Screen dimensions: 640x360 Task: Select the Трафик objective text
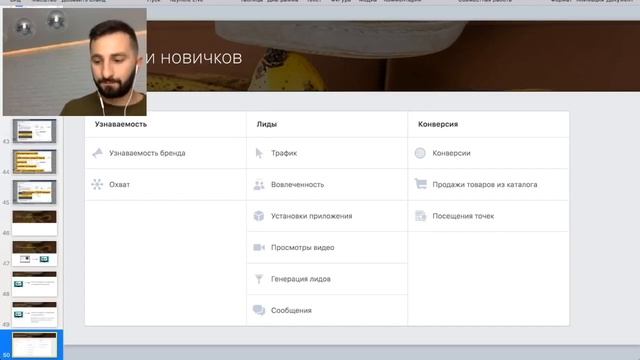click(284, 153)
